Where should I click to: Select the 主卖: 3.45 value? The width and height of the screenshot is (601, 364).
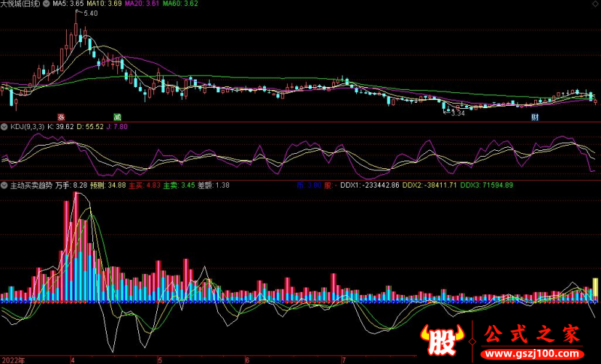[179, 185]
